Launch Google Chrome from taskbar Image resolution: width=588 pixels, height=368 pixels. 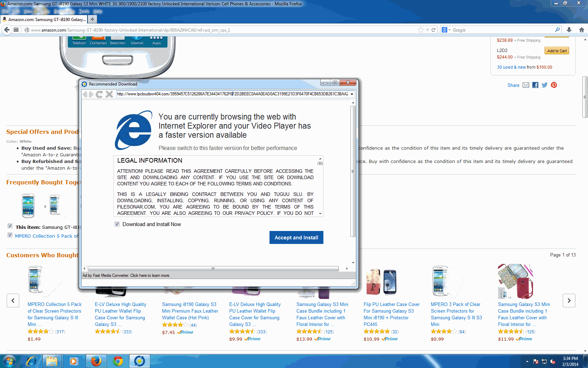118,361
